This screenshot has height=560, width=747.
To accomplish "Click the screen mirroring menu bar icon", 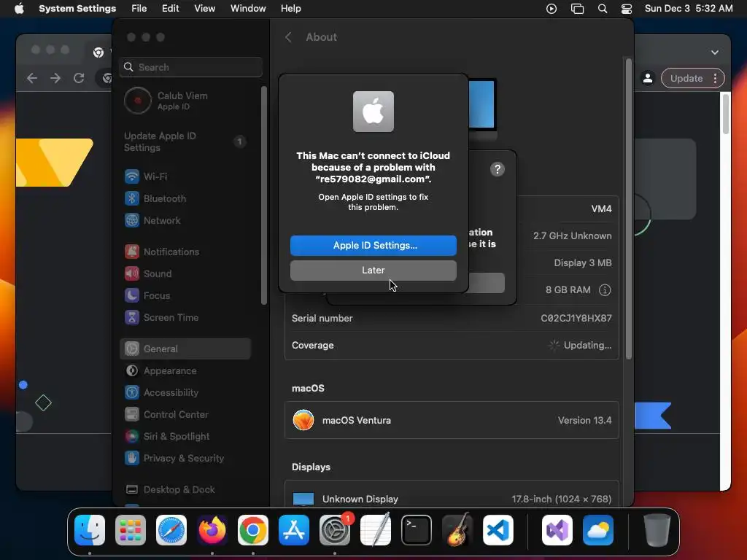I will click(x=578, y=9).
